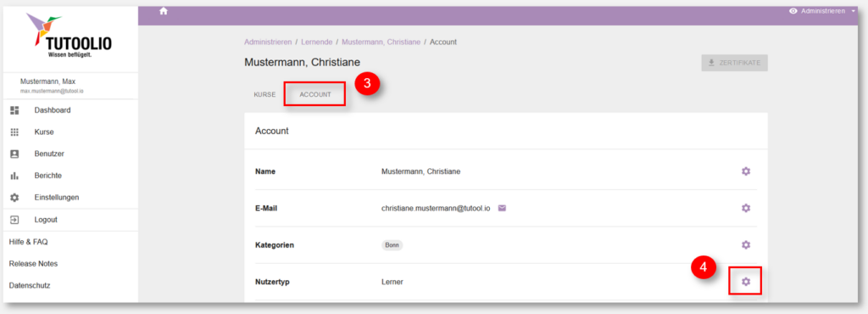Screen dimensions: 868x314
Task: Click the Administrieren breadcrumb link
Action: [268, 42]
